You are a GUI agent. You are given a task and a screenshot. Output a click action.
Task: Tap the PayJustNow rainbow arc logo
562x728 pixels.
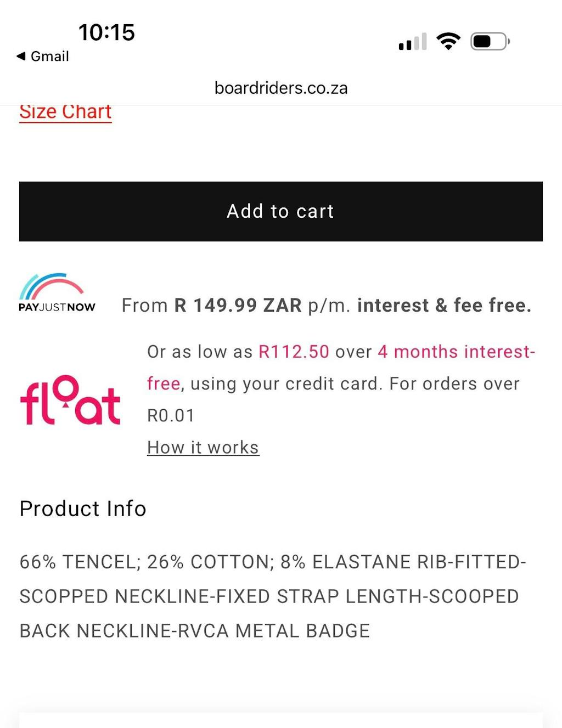(52, 286)
